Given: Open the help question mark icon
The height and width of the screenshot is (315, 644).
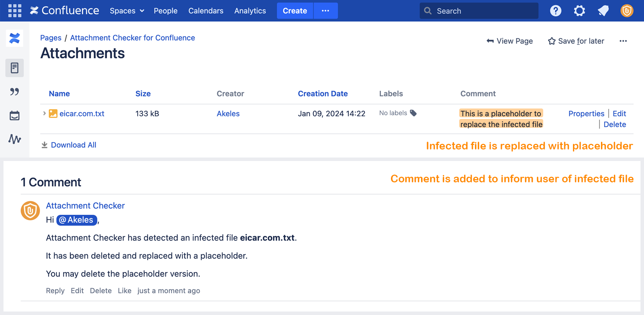Looking at the screenshot, I should click(x=555, y=11).
